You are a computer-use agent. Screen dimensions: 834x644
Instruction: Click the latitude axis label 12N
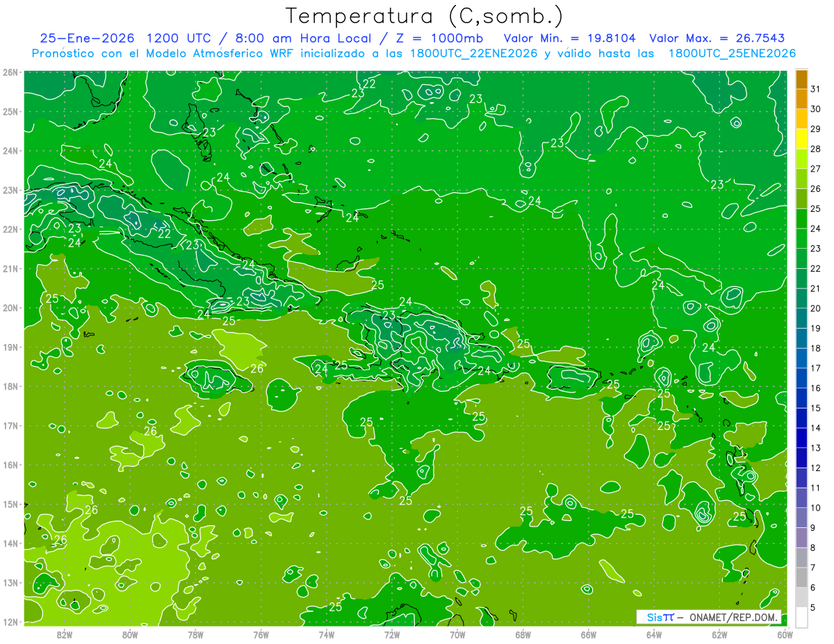click(x=10, y=622)
